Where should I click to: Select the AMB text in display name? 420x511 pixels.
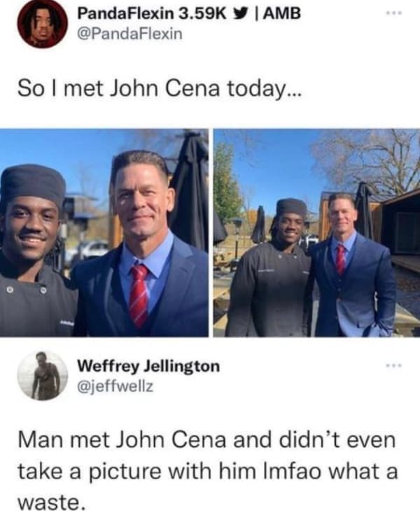(281, 14)
